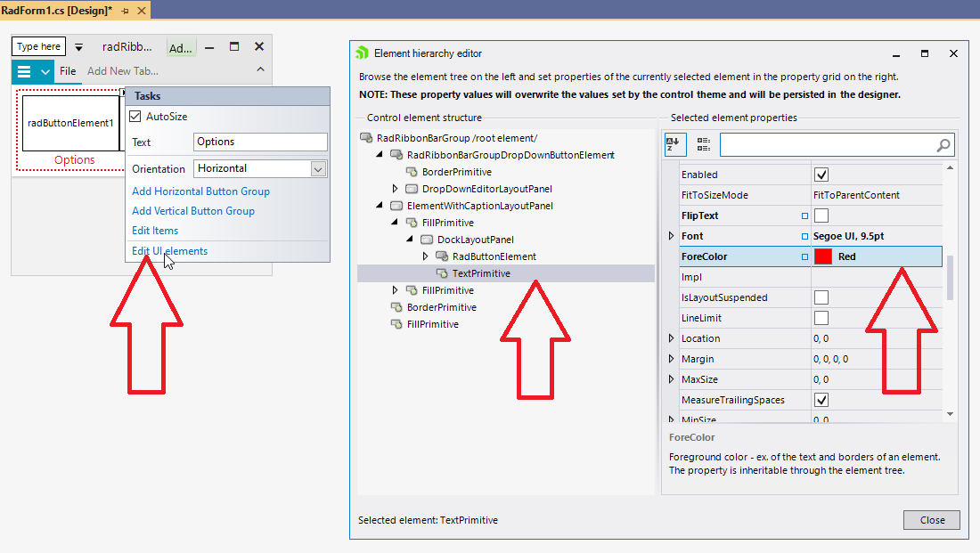Click the Telerik logo in Element hierarchy editor title
This screenshot has width=980, height=553.
click(363, 53)
